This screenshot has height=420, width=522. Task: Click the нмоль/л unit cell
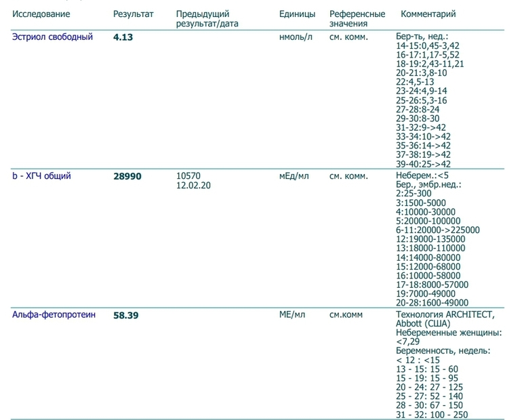296,37
